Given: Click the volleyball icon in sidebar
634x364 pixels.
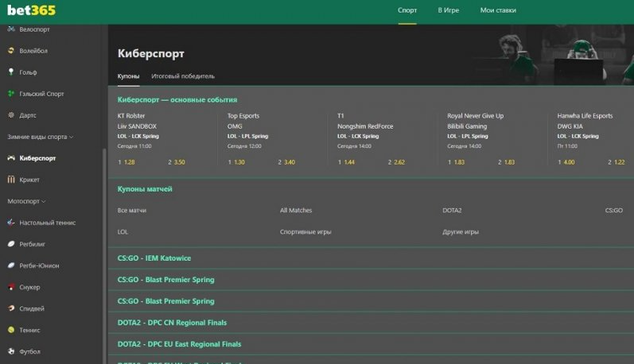Looking at the screenshot, I should pos(11,51).
